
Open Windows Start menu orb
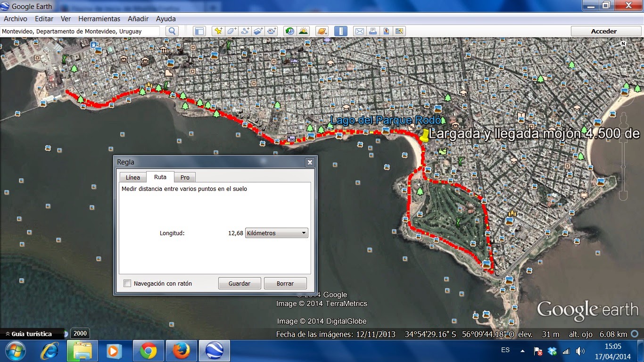[17, 351]
